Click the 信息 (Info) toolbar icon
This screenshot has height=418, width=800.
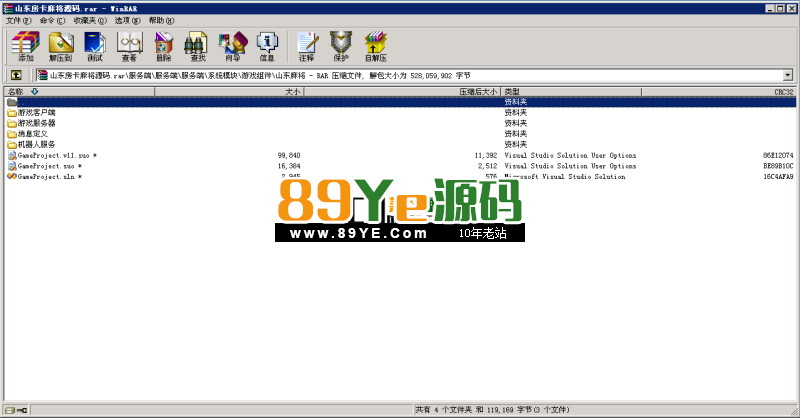[x=267, y=46]
